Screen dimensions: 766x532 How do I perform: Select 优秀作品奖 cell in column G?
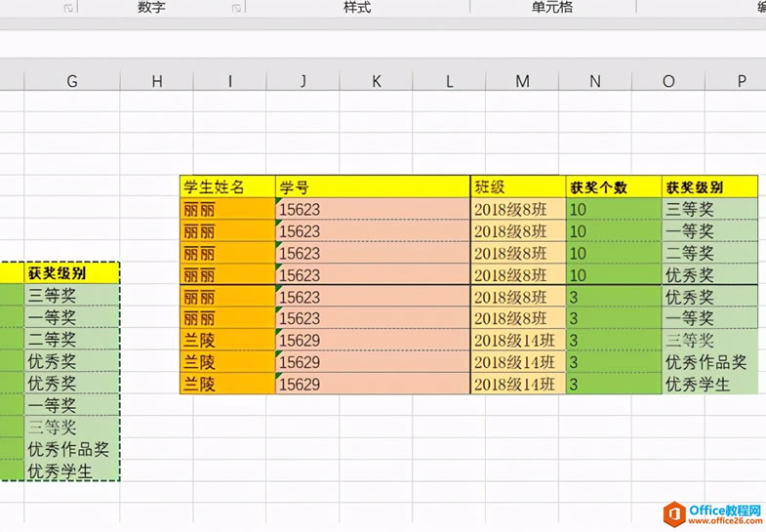point(72,449)
